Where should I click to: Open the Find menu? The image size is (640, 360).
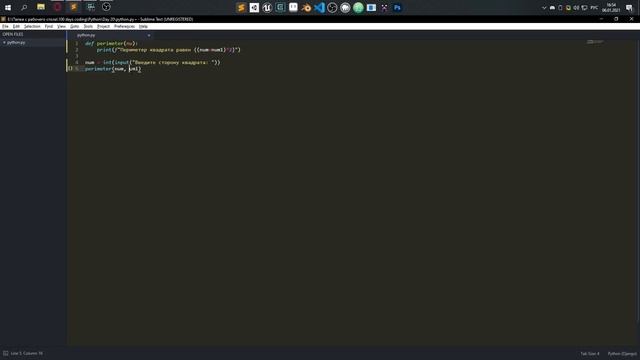coord(49,26)
